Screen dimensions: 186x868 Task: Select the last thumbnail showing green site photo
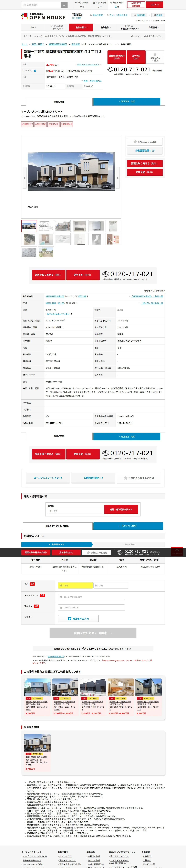tap(46, 252)
